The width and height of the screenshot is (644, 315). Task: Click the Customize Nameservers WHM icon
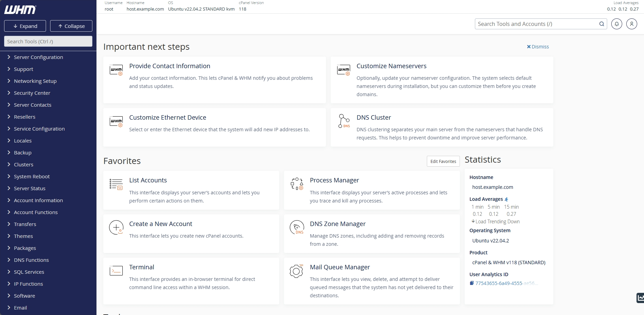click(344, 70)
